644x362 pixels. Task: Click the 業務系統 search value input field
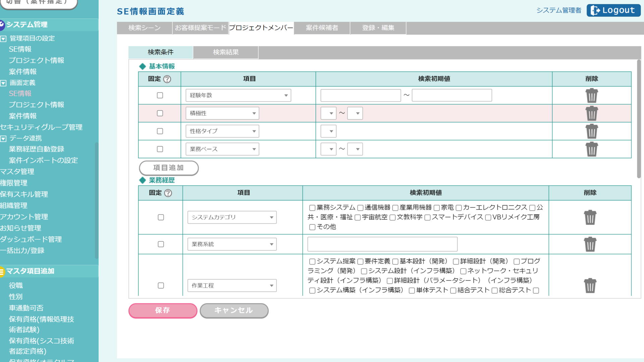coord(382,244)
